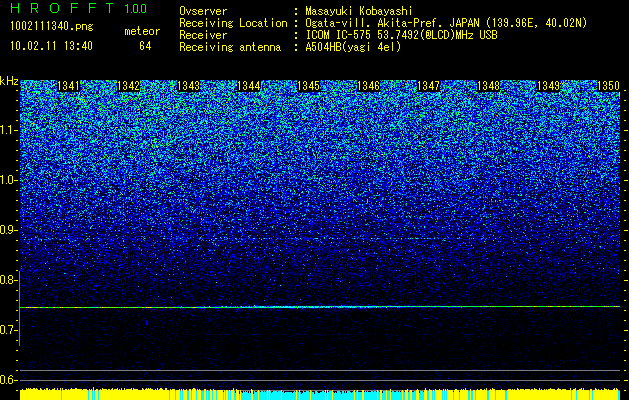This screenshot has width=629, height=400.
Task: Click version number 1.00
Action: (136, 8)
